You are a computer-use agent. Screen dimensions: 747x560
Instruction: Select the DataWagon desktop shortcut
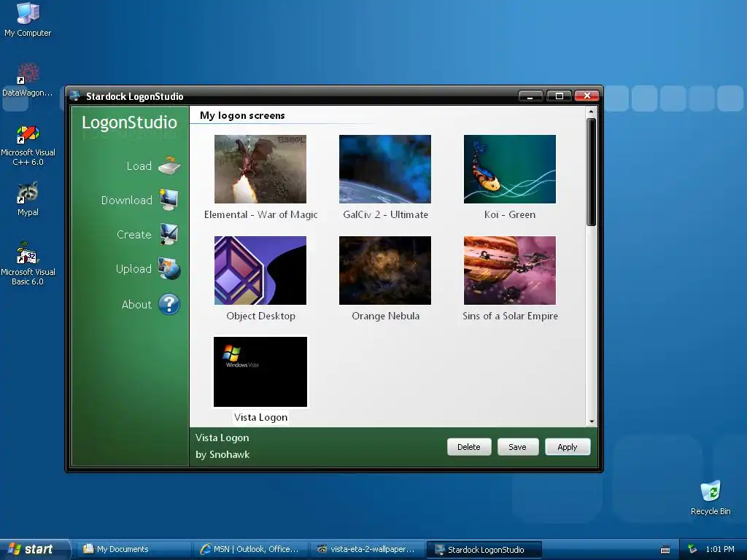tap(28, 80)
